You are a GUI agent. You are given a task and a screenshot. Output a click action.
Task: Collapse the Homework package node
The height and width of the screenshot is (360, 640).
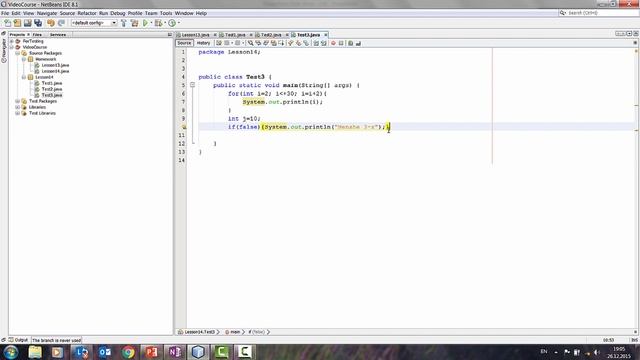tap(24, 59)
